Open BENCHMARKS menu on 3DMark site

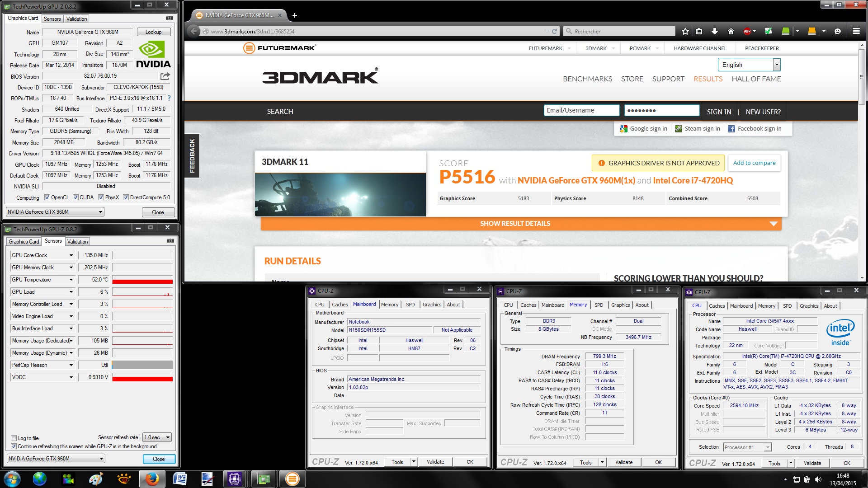[587, 79]
